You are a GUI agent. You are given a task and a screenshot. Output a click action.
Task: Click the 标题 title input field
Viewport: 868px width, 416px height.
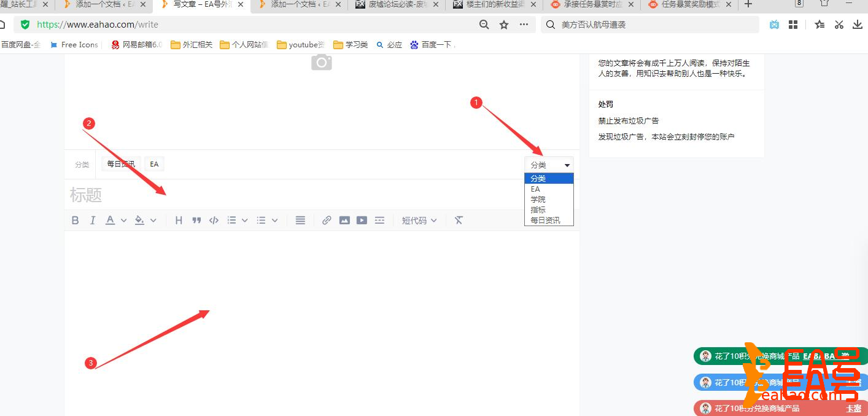(246, 195)
